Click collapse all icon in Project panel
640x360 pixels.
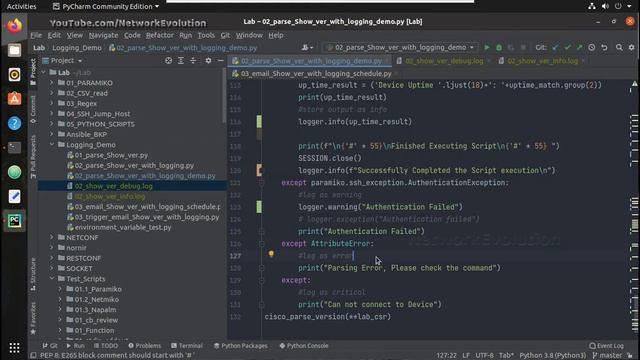pyautogui.click(x=193, y=60)
